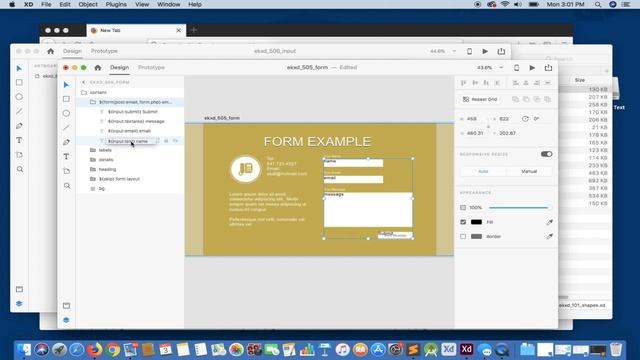
Task: Open a new browser tab with the plus button
Action: (x=194, y=30)
